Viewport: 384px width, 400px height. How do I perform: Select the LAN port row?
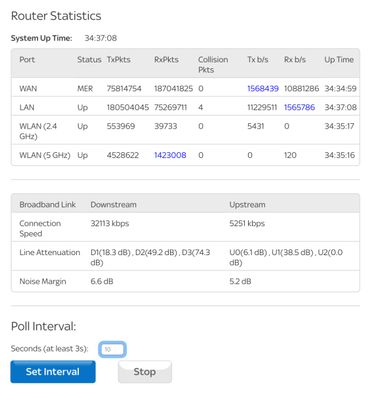[185, 107]
